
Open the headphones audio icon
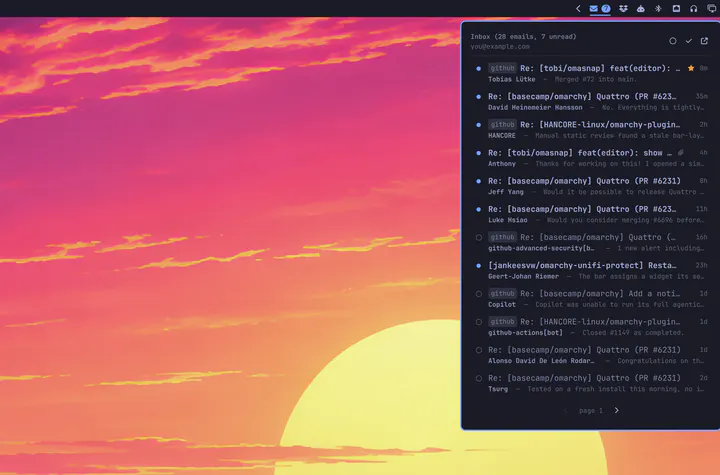coord(694,8)
